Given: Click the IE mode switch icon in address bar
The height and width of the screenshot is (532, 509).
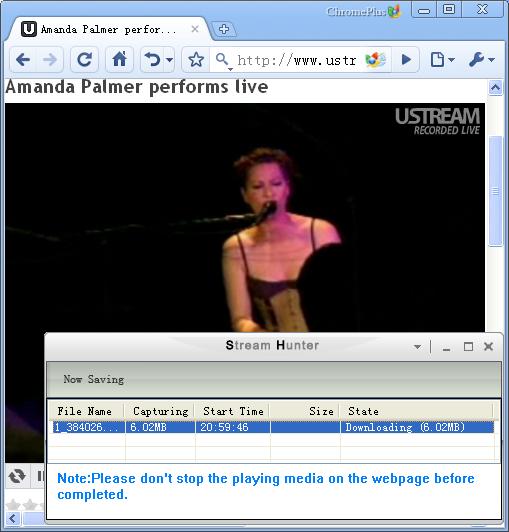Looking at the screenshot, I should point(375,60).
